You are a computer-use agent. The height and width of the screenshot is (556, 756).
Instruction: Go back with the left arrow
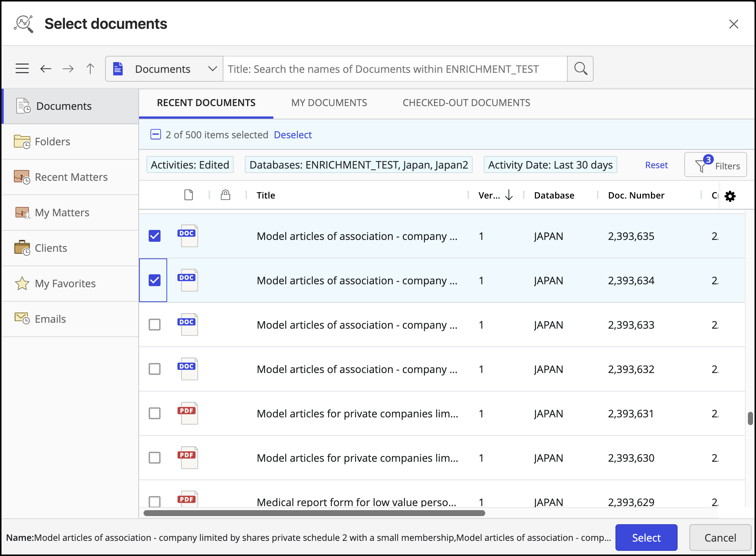point(46,69)
